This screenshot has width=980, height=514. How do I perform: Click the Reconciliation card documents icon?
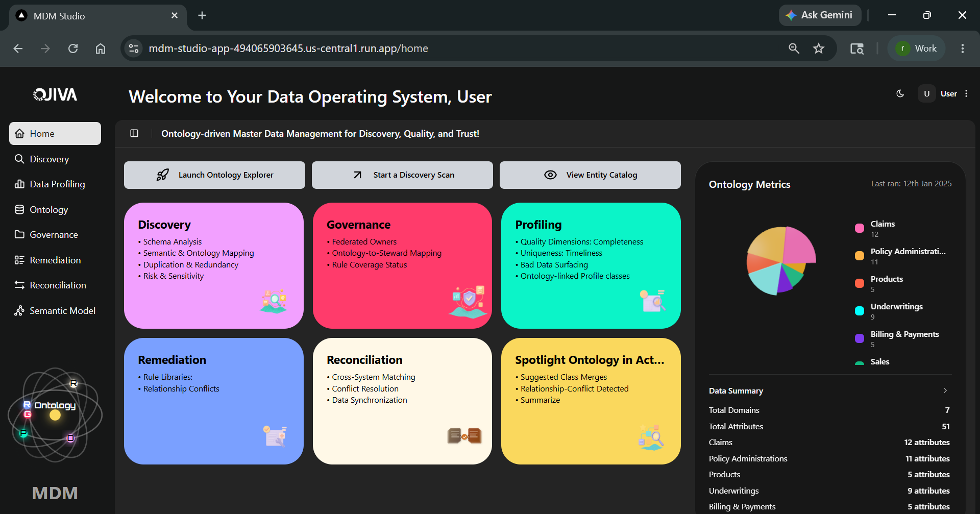click(464, 436)
